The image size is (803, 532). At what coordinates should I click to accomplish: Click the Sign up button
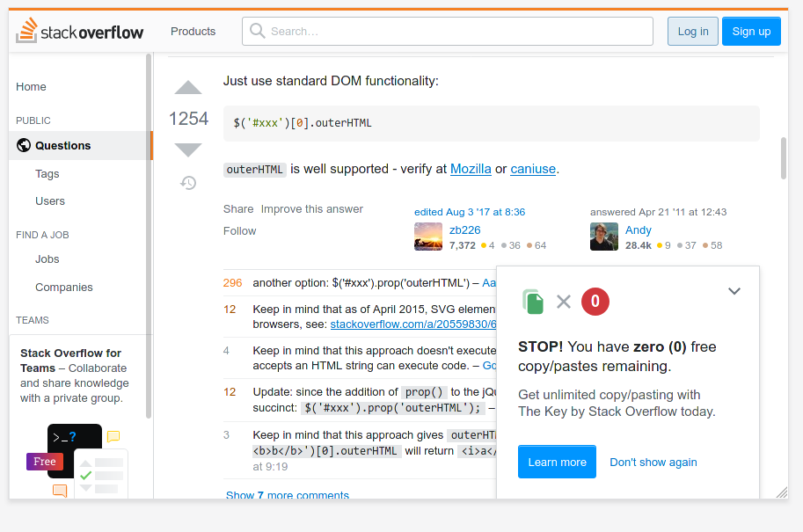point(751,32)
